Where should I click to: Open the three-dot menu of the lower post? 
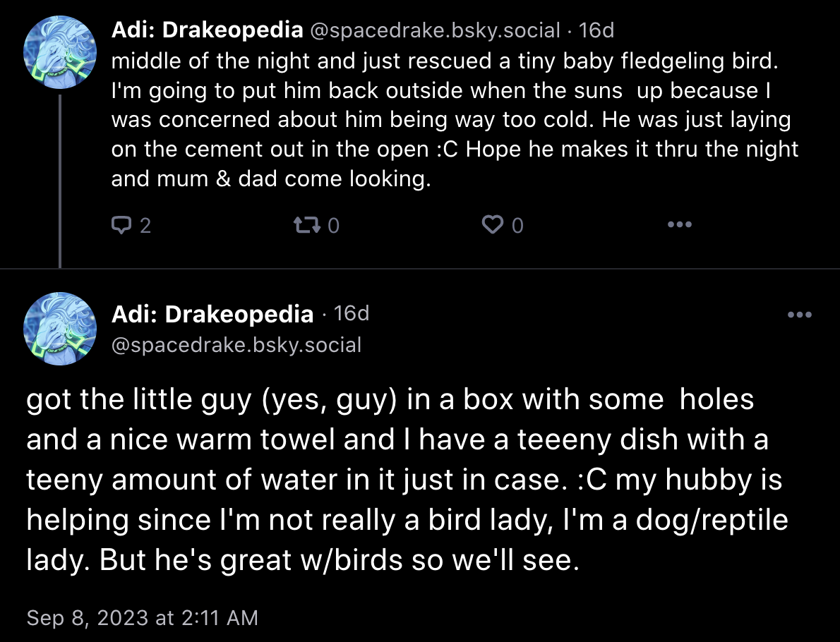(799, 315)
